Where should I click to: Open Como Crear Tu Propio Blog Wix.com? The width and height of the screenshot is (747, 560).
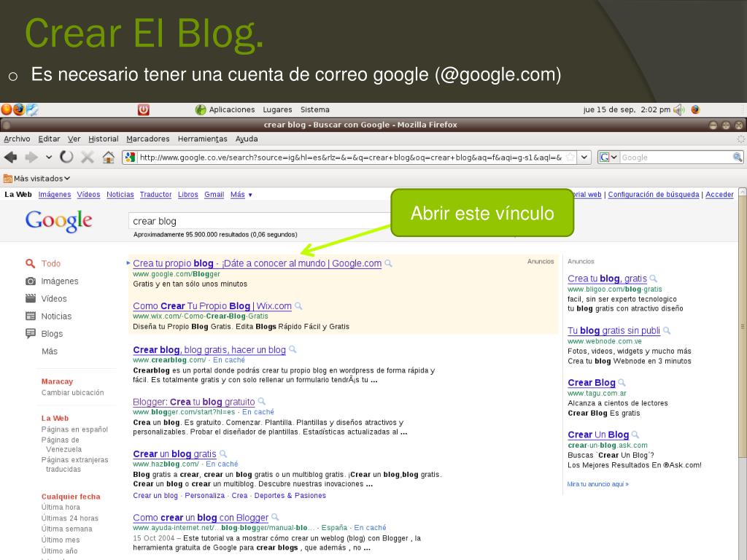pyautogui.click(x=212, y=306)
